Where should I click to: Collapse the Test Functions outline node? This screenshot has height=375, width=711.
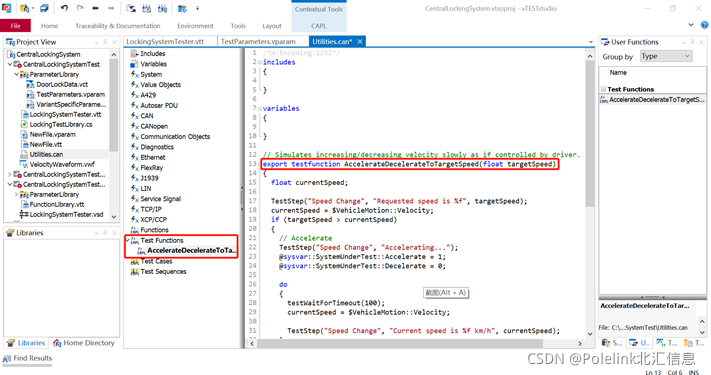coord(127,240)
